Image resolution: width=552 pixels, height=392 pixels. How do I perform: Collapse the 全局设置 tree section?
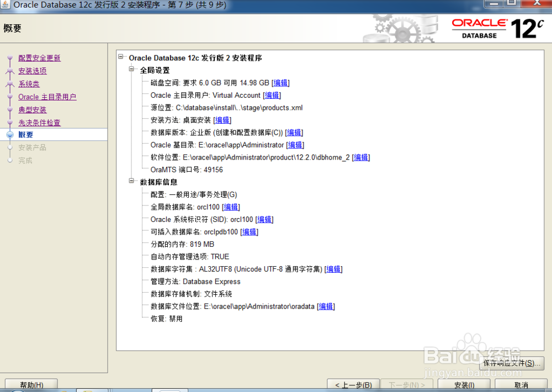click(131, 70)
